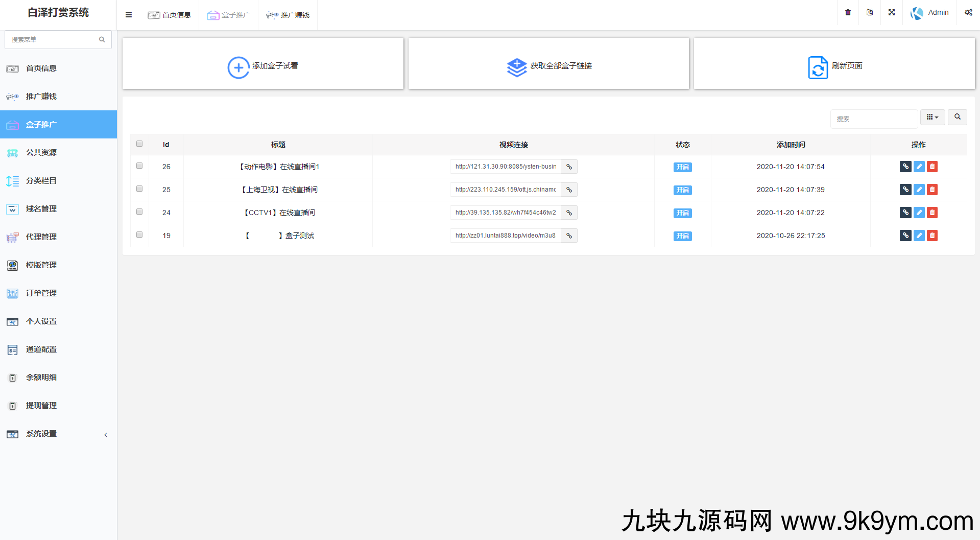Click the dark link icon for row 24
The height and width of the screenshot is (540, 980).
pos(905,213)
